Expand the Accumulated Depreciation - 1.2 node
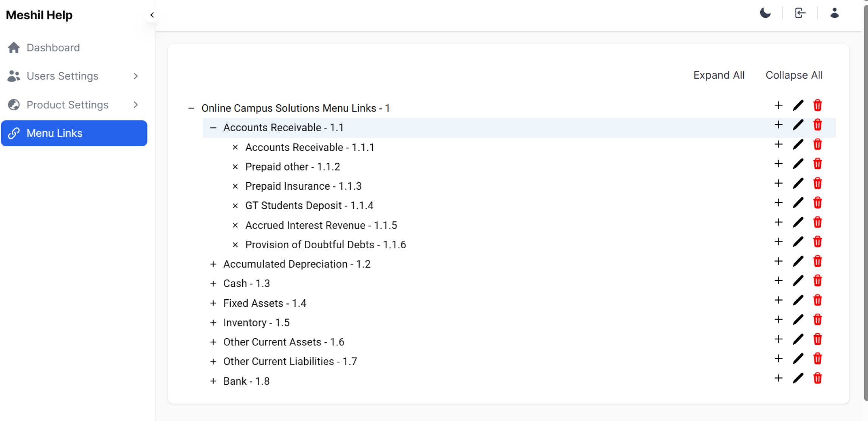 (x=213, y=264)
